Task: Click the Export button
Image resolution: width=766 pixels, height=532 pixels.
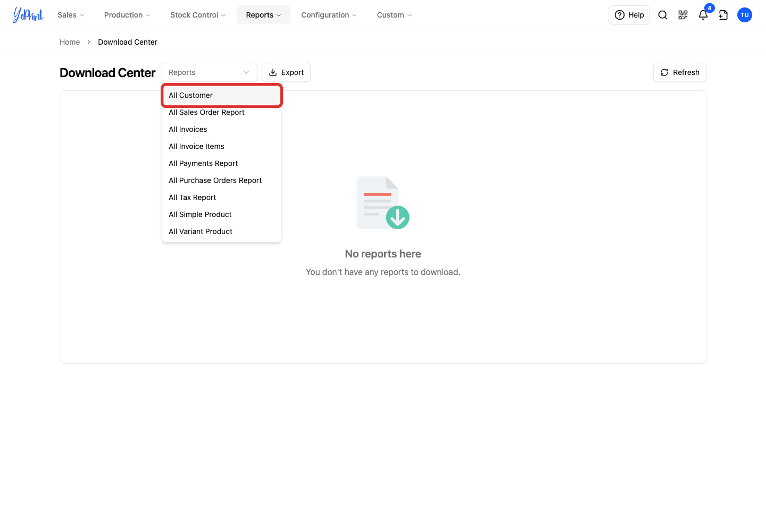Action: (x=286, y=72)
